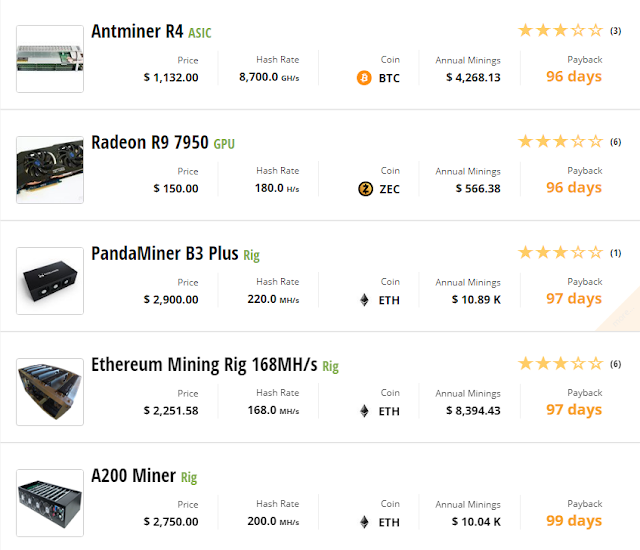Click the more corner ribbon on PandaMiner
Screen dimensions: 640x550
click(623, 313)
